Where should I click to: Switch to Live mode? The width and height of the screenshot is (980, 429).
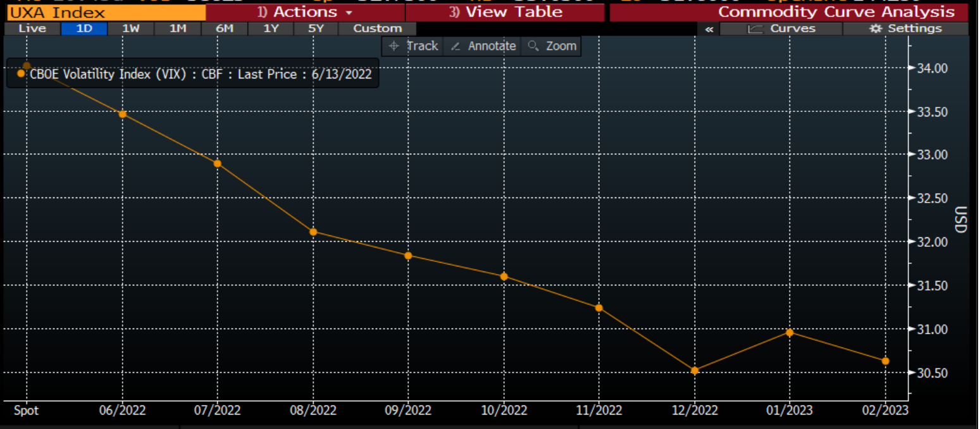32,28
